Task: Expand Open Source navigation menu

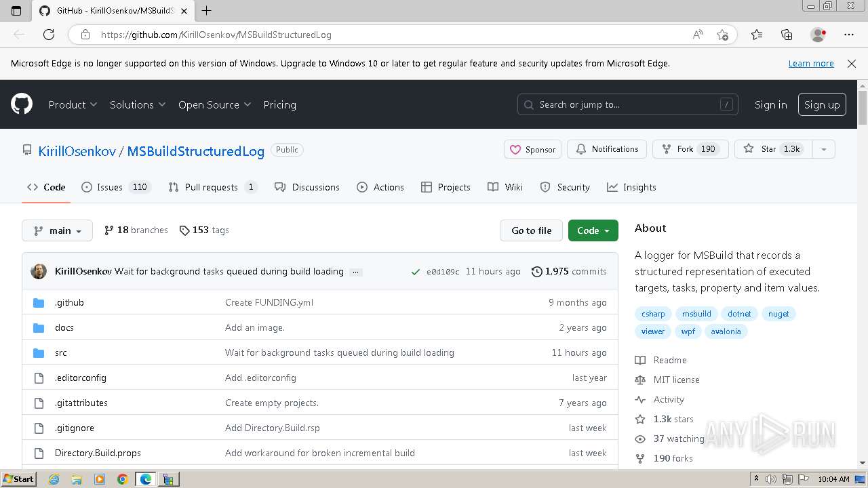Action: [x=214, y=104]
